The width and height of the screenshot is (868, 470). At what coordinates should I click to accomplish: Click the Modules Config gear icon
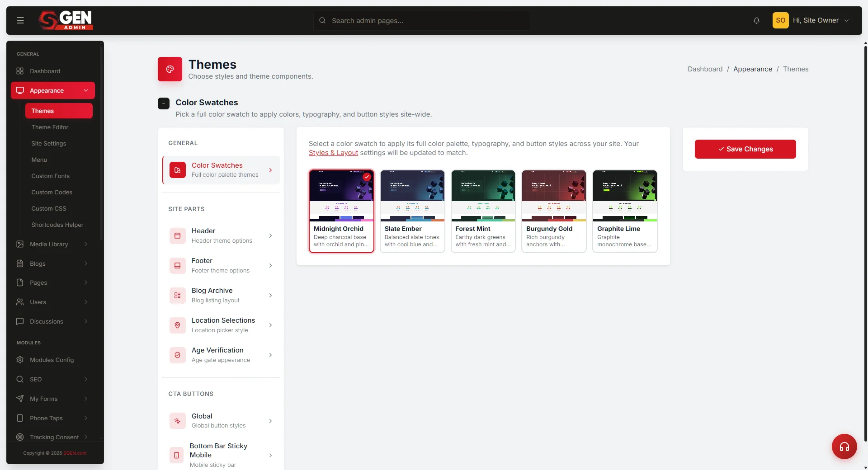(20, 360)
